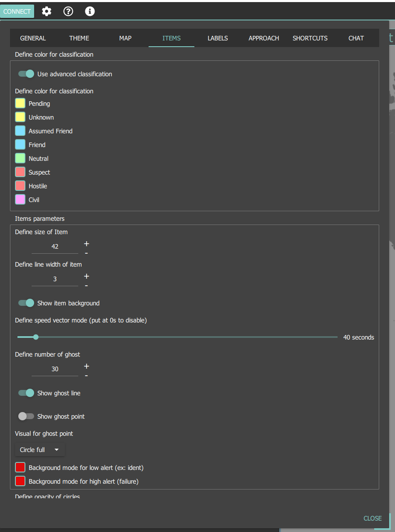Screen dimensions: 395x532
Task: Switch to the MAP tab
Action: (125, 38)
